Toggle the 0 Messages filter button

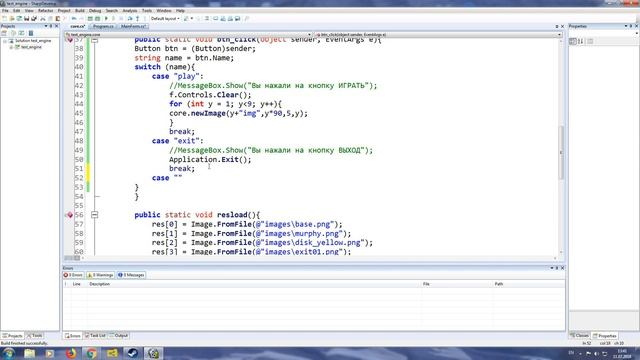[x=131, y=275]
